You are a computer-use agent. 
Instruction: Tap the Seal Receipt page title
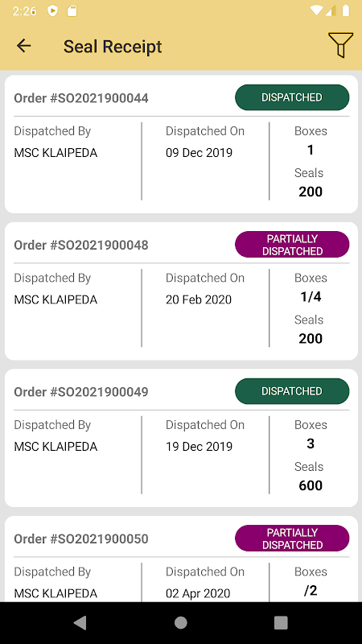[x=113, y=47]
